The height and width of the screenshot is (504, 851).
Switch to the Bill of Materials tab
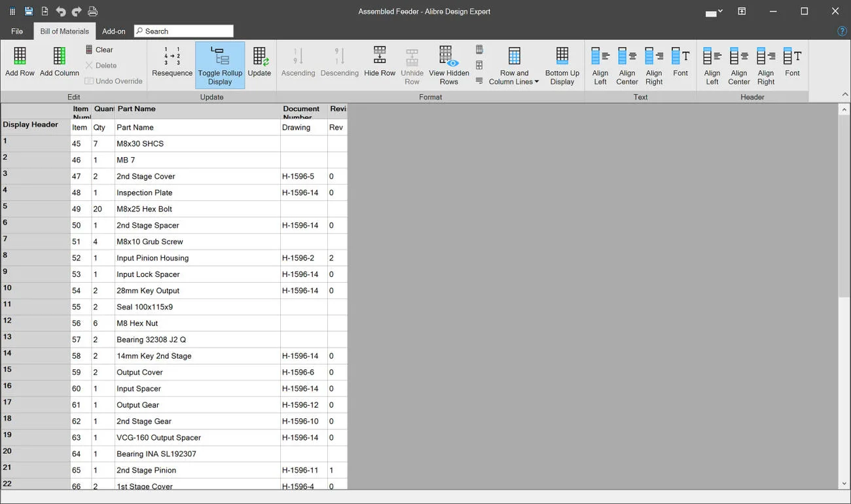click(65, 31)
